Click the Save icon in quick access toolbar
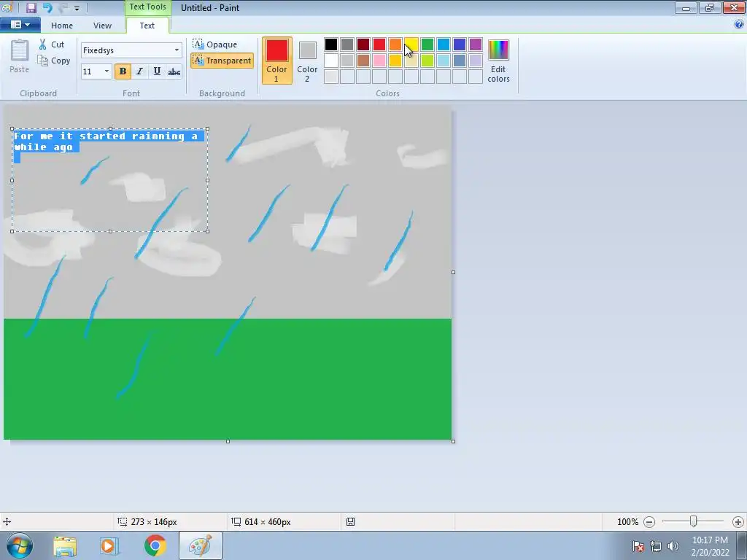Image resolution: width=747 pixels, height=560 pixels. (x=31, y=7)
